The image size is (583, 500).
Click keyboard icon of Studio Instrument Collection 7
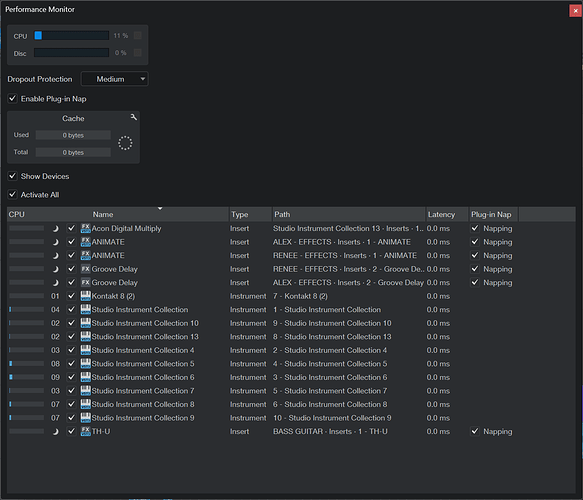tap(86, 391)
